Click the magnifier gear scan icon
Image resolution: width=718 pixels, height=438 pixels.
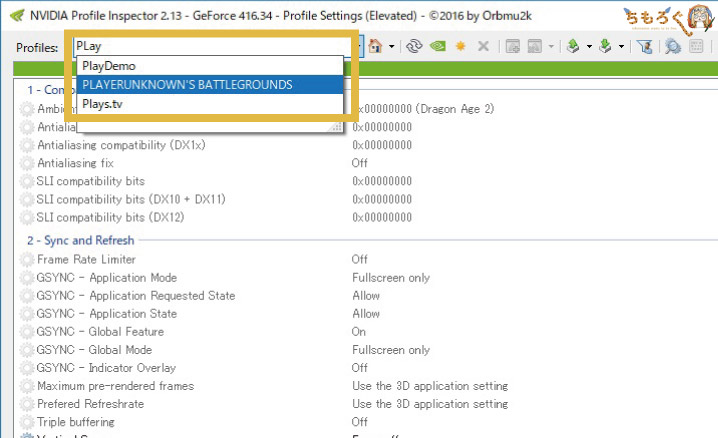tap(673, 46)
